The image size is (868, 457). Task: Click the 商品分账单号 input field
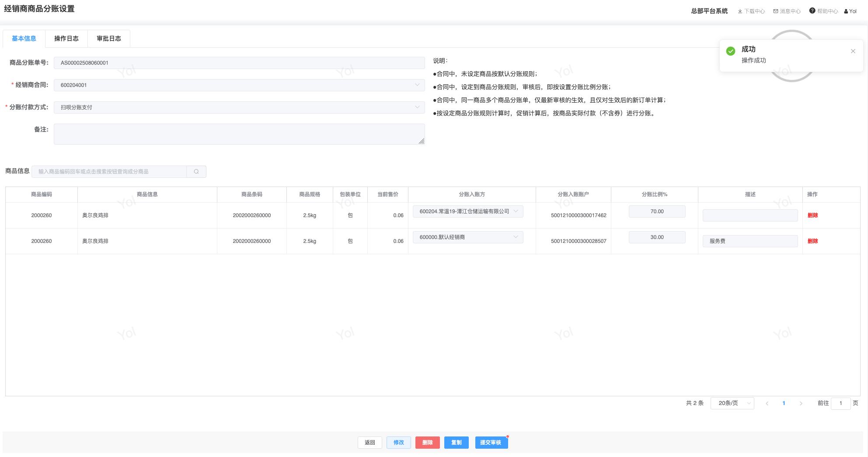[239, 63]
